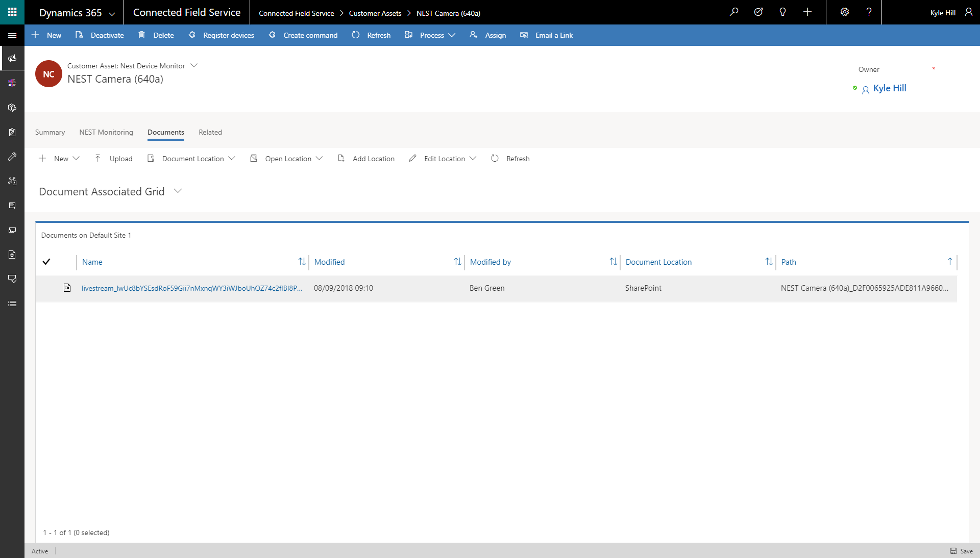
Task: Click the plus quick create icon in top bar
Action: (x=807, y=12)
